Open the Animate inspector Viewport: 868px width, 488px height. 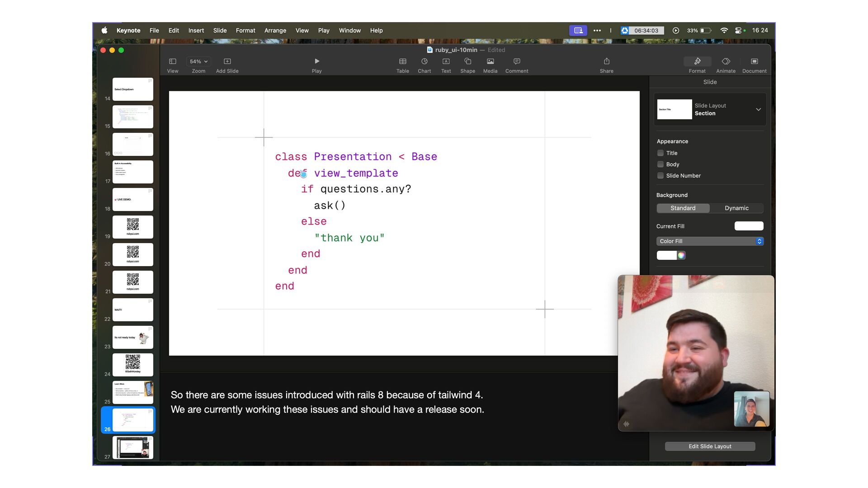[726, 61]
